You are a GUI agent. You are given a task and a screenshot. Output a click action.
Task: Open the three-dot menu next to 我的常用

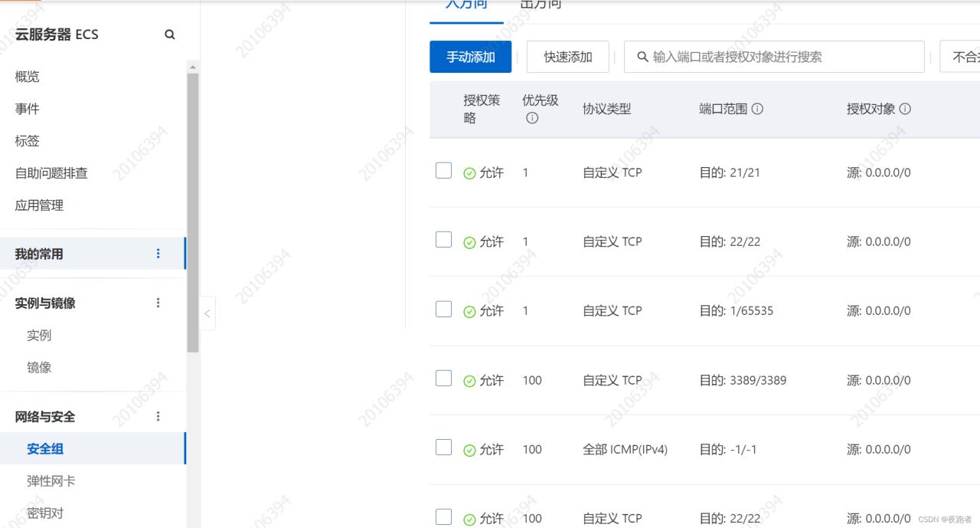pyautogui.click(x=158, y=254)
